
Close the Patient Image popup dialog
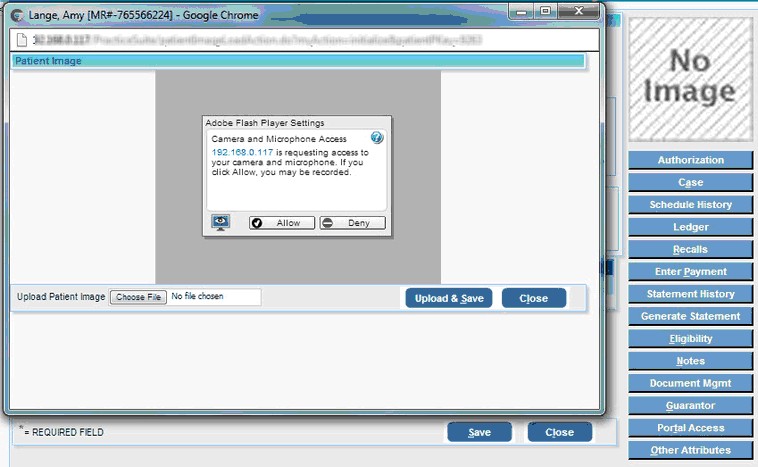tap(533, 298)
